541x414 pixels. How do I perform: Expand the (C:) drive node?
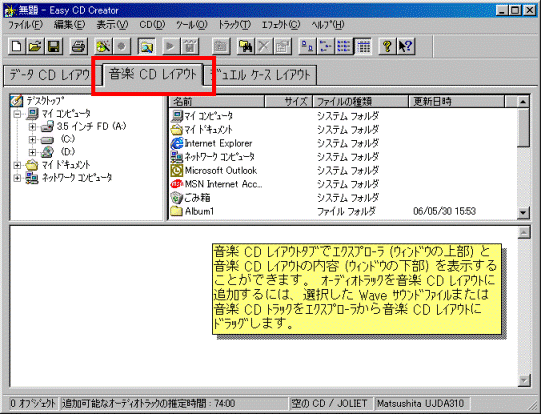click(32, 140)
